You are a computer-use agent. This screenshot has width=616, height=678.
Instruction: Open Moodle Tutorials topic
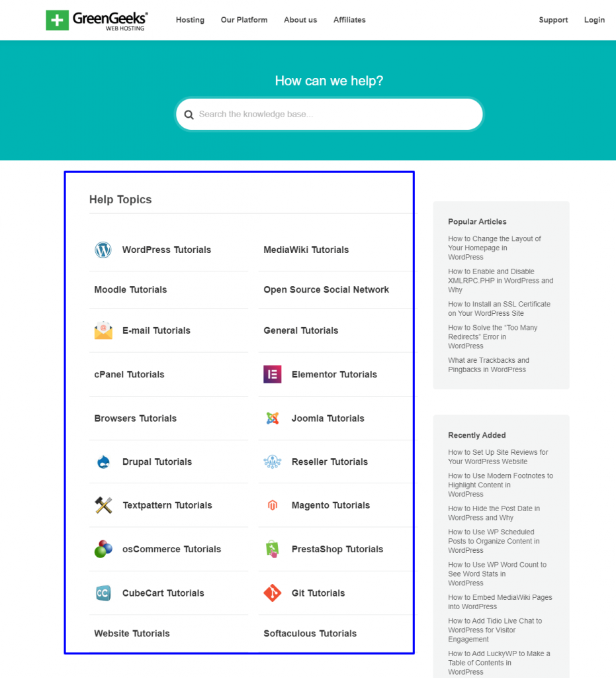coord(130,290)
